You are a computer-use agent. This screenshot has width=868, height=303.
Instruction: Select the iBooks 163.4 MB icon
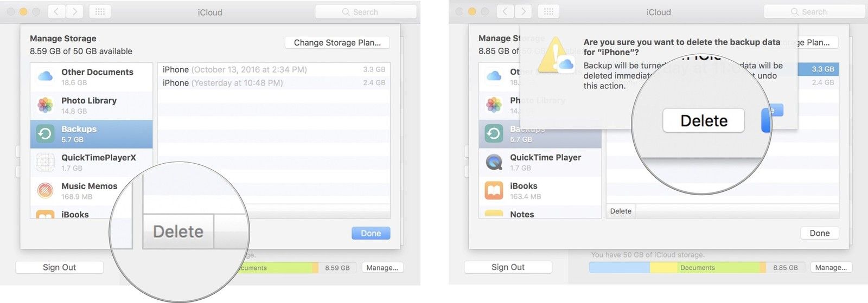[x=494, y=191]
